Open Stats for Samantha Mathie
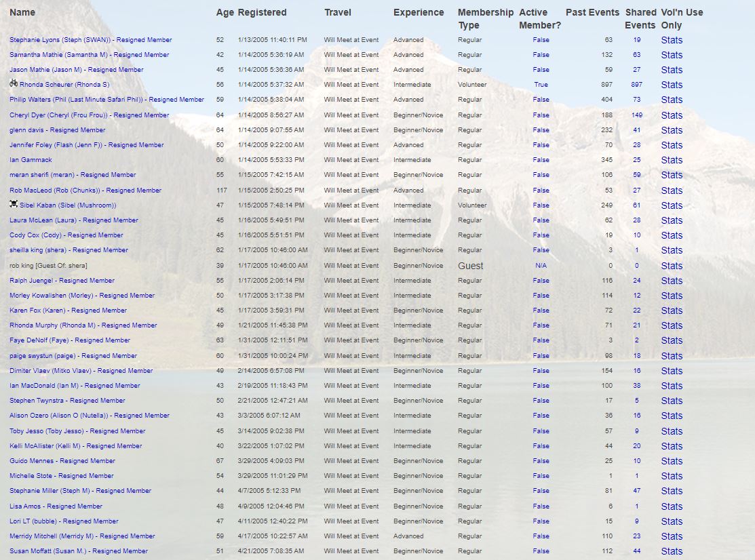755x560 pixels. pyautogui.click(x=672, y=55)
